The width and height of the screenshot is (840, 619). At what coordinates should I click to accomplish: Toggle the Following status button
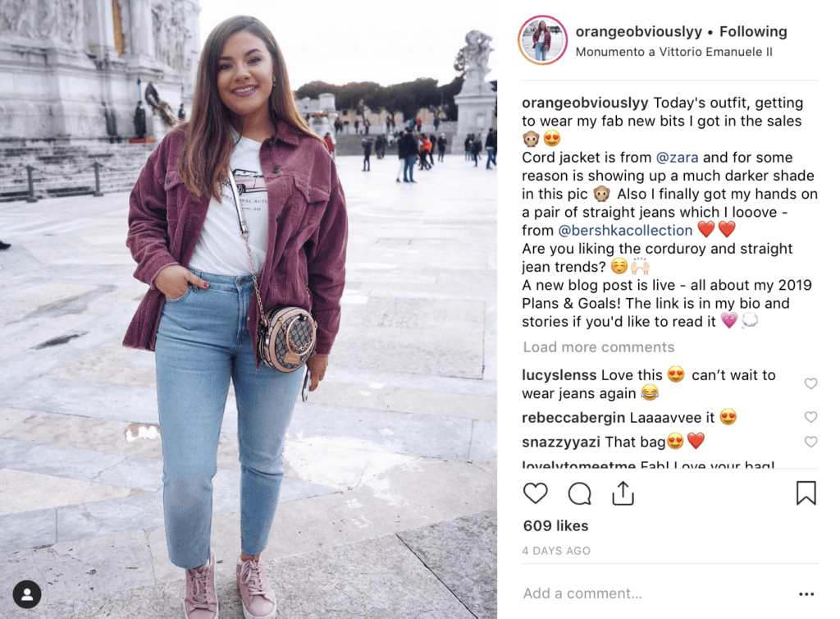(753, 32)
